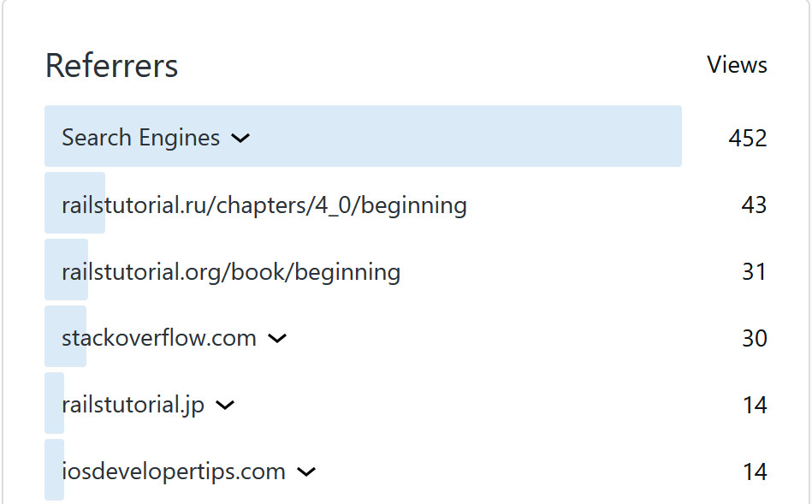The width and height of the screenshot is (812, 504).
Task: Open the railstutorial.org/book/beginning referrer link
Action: 230,271
